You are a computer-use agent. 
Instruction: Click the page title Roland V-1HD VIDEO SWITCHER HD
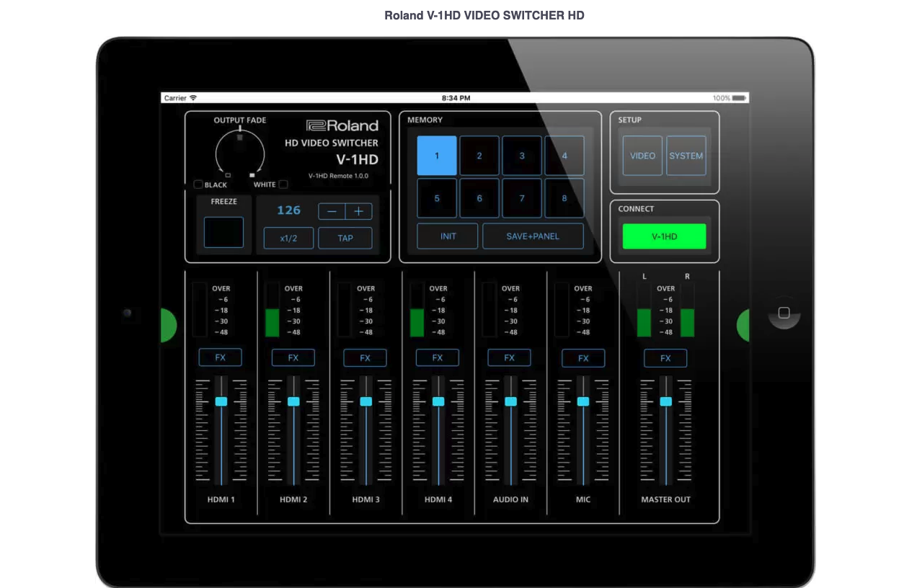pos(484,15)
